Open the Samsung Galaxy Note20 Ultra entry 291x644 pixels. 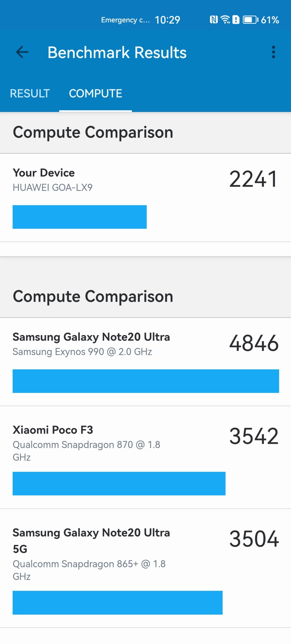(x=145, y=362)
